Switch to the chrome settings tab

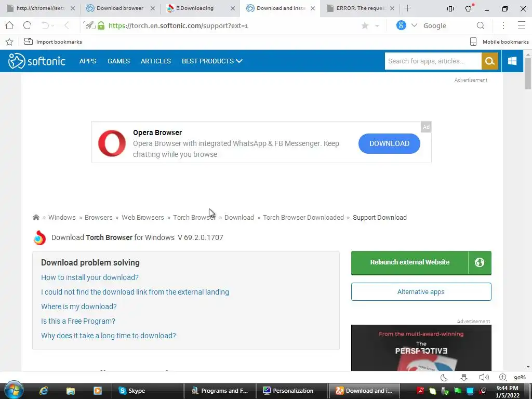(x=40, y=8)
